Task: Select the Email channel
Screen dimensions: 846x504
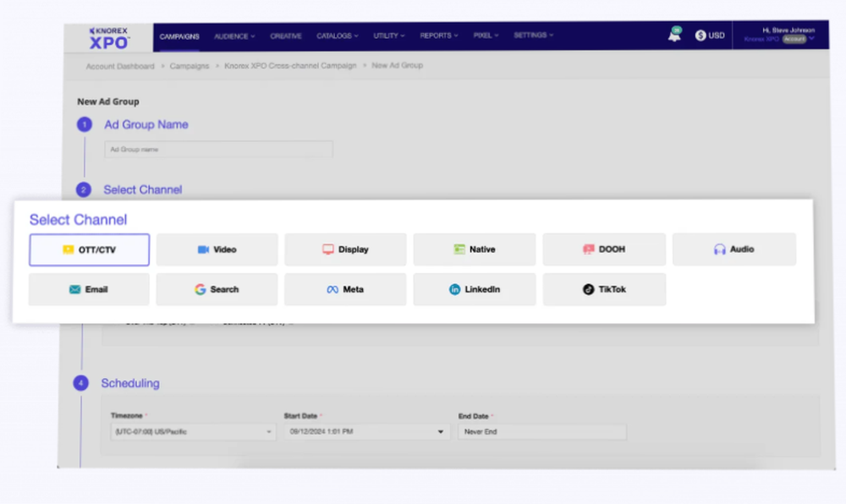Action: click(x=89, y=289)
